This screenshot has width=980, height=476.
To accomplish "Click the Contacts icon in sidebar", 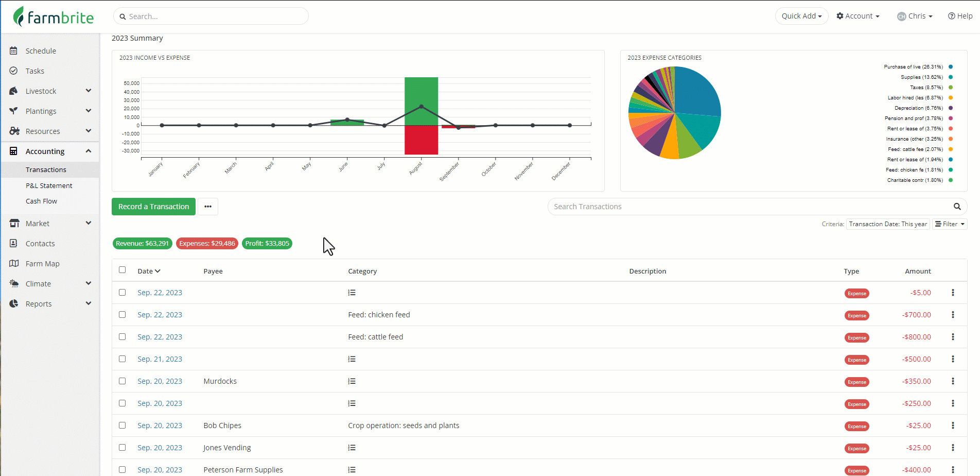I will 14,244.
